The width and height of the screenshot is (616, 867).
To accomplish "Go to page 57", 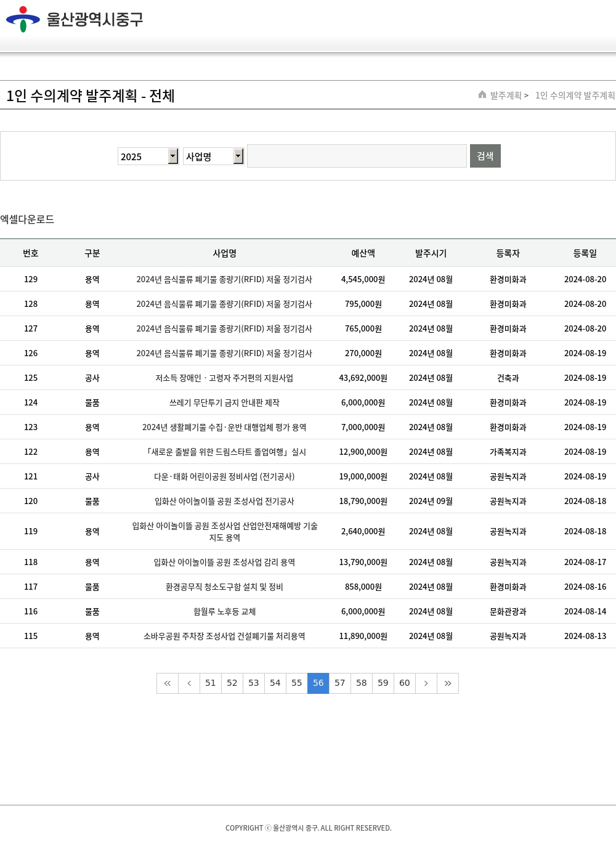I will (x=340, y=683).
